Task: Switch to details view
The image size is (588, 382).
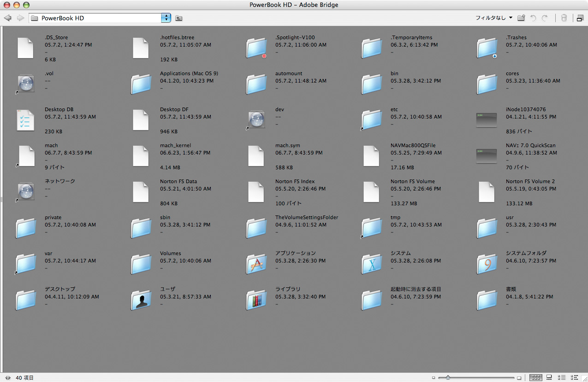Action: pos(562,377)
